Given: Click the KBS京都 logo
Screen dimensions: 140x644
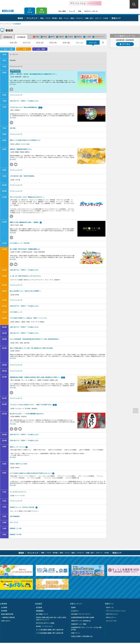Looking at the screenshot, I should [x=8, y=11].
